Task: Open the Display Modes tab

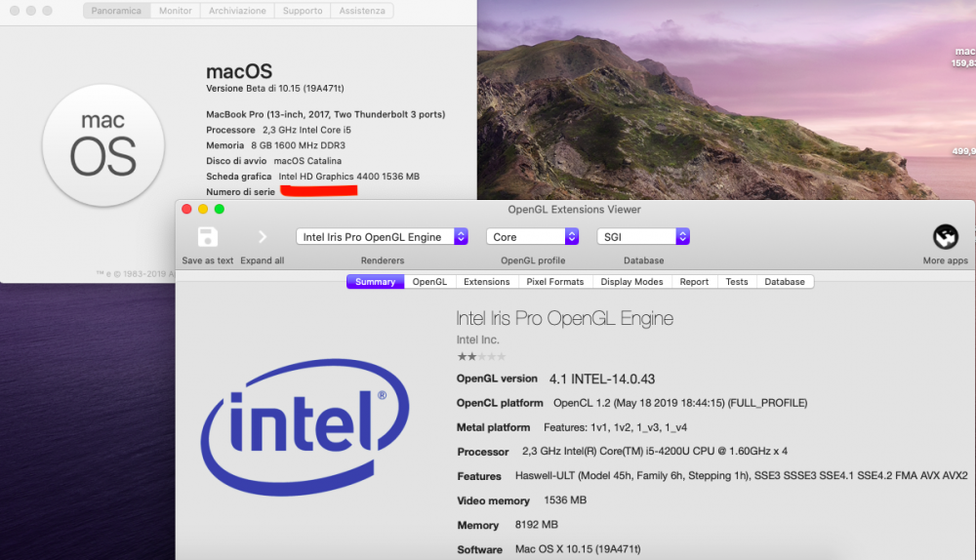Action: pos(631,282)
